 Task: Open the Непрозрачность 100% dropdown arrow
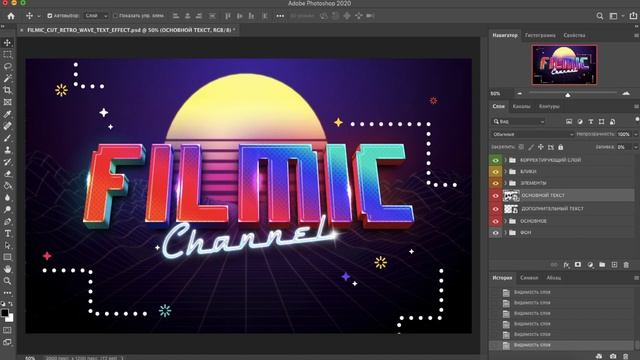pos(635,134)
